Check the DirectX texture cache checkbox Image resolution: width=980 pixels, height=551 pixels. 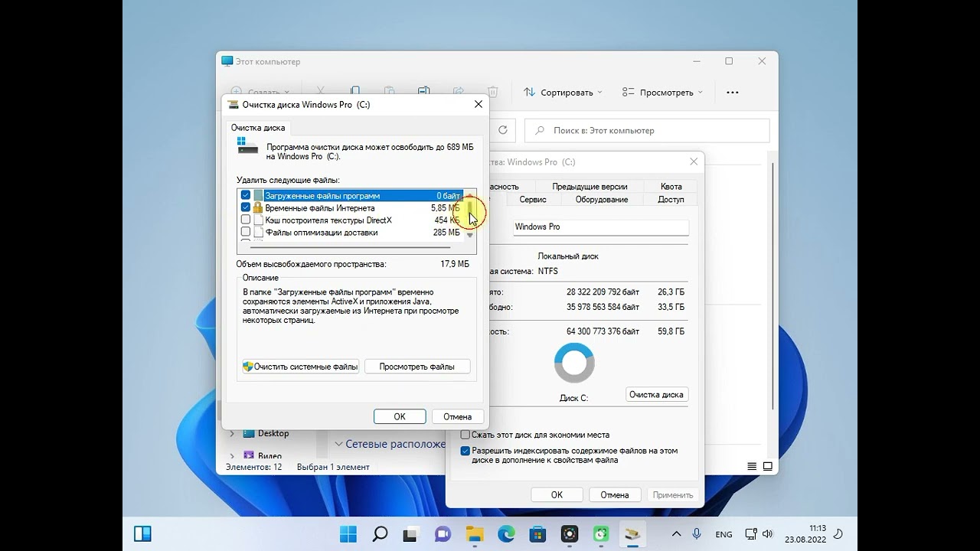246,220
